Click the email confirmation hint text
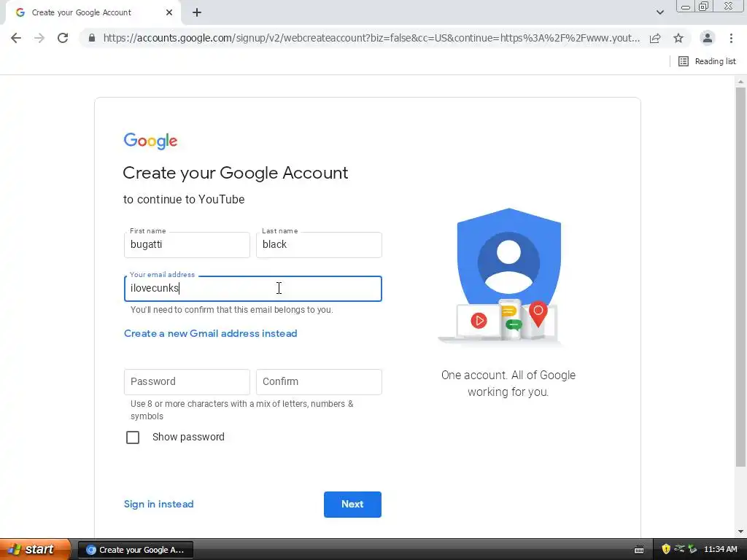Viewport: 747px width, 560px height. point(231,309)
